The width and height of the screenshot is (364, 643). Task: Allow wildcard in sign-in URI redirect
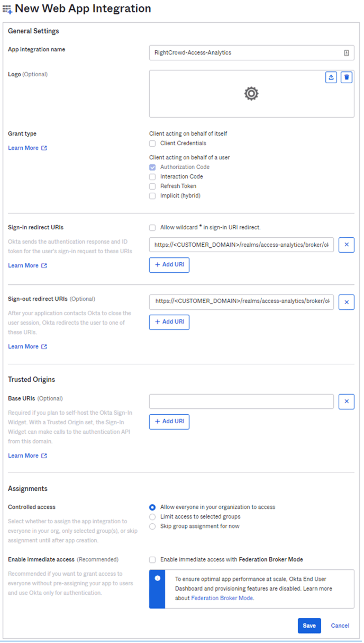152,228
